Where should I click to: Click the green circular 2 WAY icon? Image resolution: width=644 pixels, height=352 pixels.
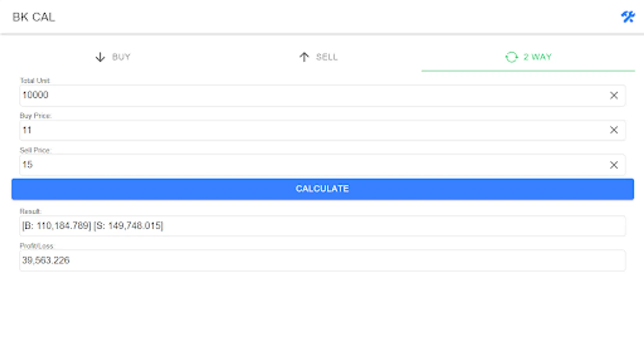(x=511, y=57)
